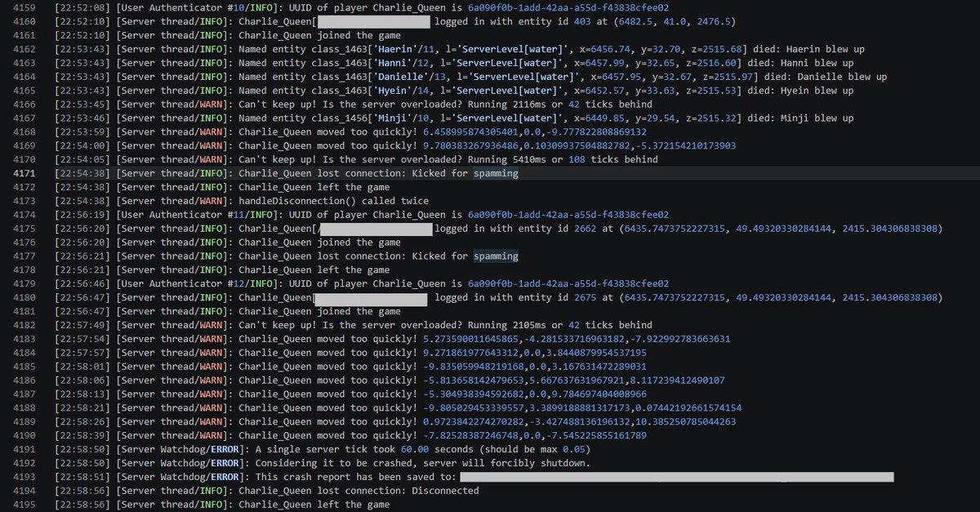Click the 'User Authenticator #12' UUID line
The width and height of the screenshot is (980, 512).
[362, 284]
